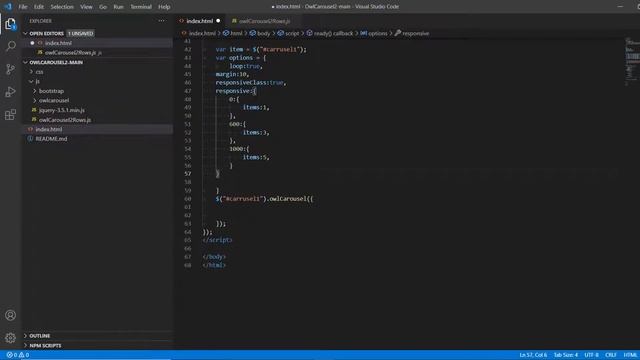Open the File menu

[x=23, y=7]
